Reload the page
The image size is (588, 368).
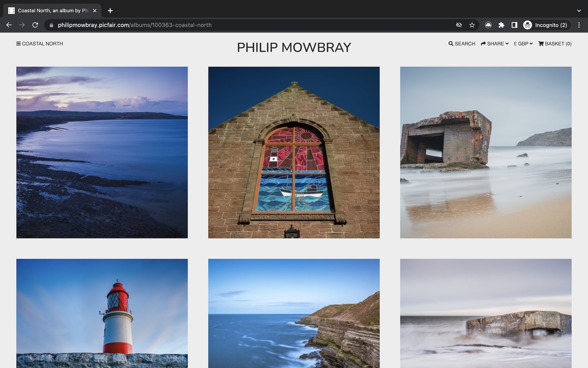(x=35, y=25)
